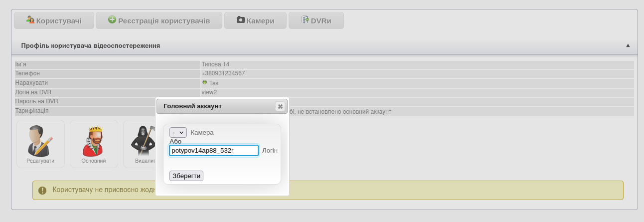Close the Головний аккаунт dialog
644x222 pixels.
[x=280, y=106]
